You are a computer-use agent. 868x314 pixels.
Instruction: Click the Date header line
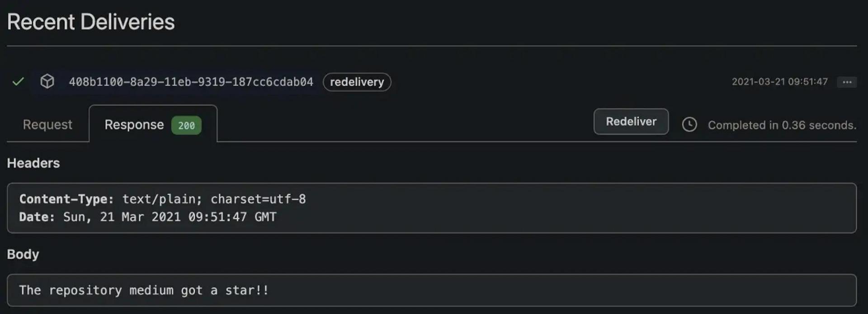(x=147, y=217)
